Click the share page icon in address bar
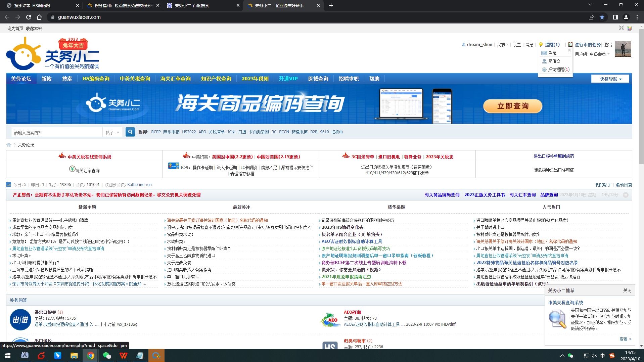644x362 pixels. pos(591,17)
